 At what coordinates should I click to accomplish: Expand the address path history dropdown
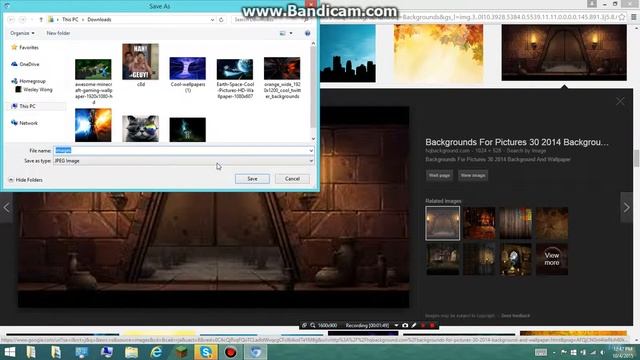pos(212,20)
